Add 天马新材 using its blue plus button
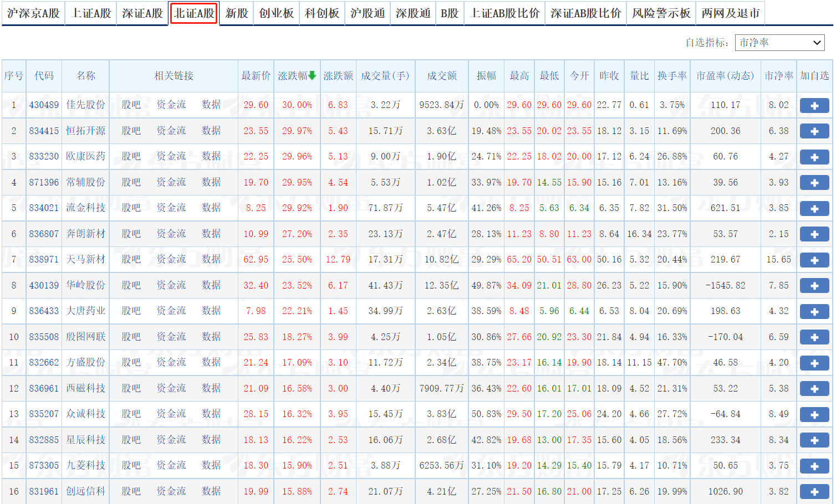 [x=814, y=259]
